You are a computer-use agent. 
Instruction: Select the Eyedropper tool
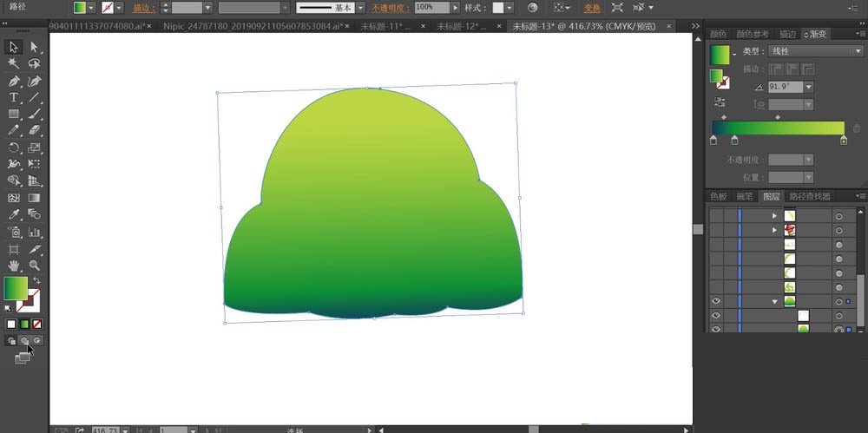[14, 214]
